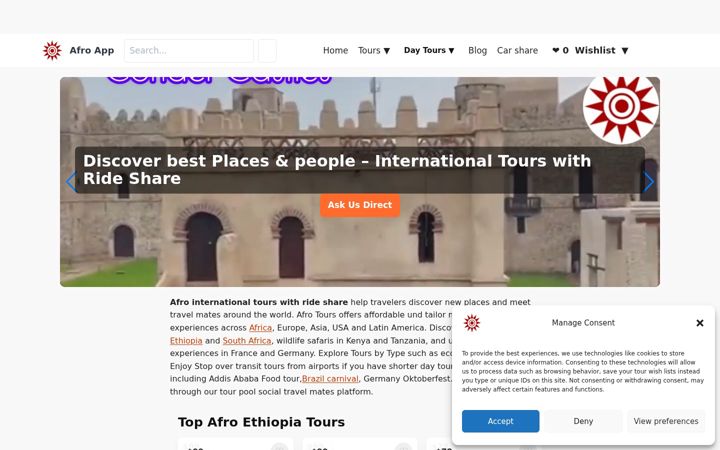The height and width of the screenshot is (450, 720).
Task: Click the Manage Consent title text
Action: (583, 323)
